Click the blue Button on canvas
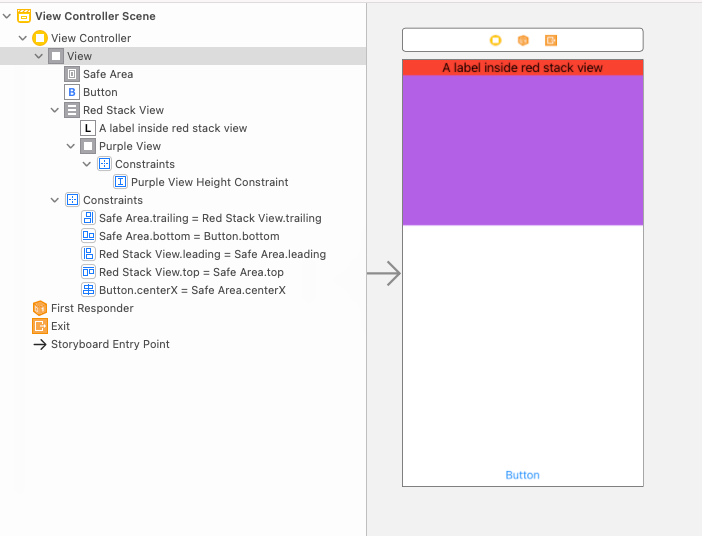 click(522, 475)
